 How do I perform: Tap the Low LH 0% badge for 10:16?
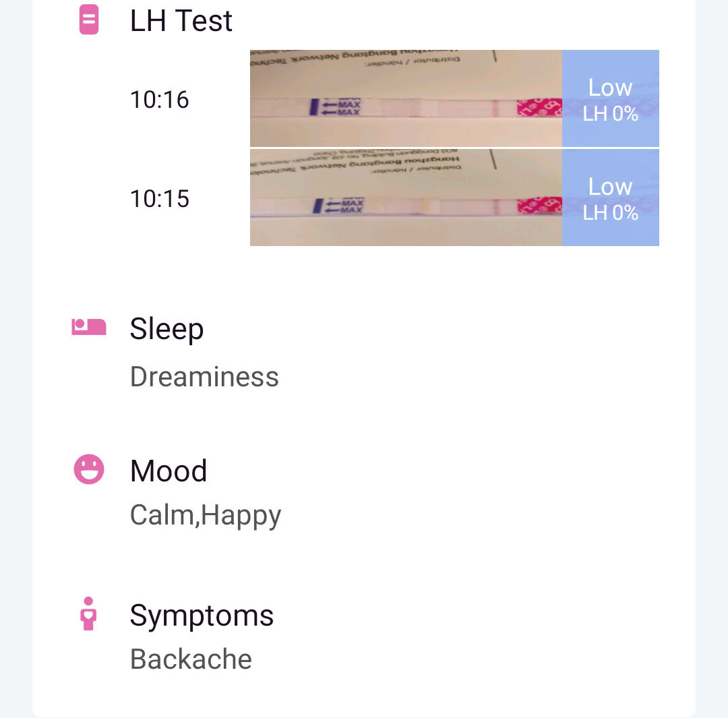point(611,98)
